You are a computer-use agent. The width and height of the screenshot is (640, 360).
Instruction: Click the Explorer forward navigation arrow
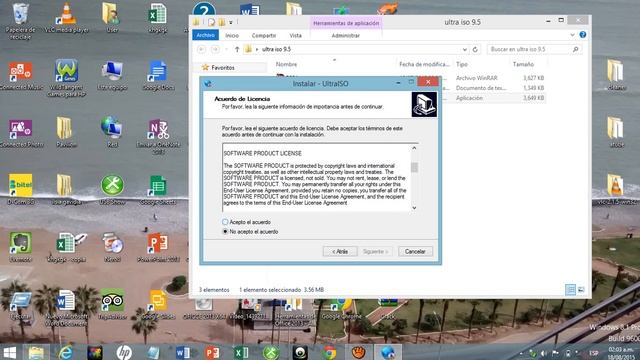click(215, 49)
